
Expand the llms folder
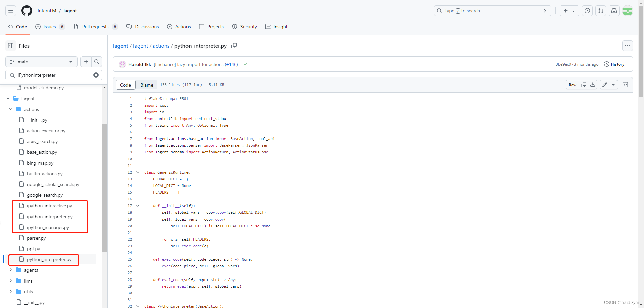click(11, 281)
